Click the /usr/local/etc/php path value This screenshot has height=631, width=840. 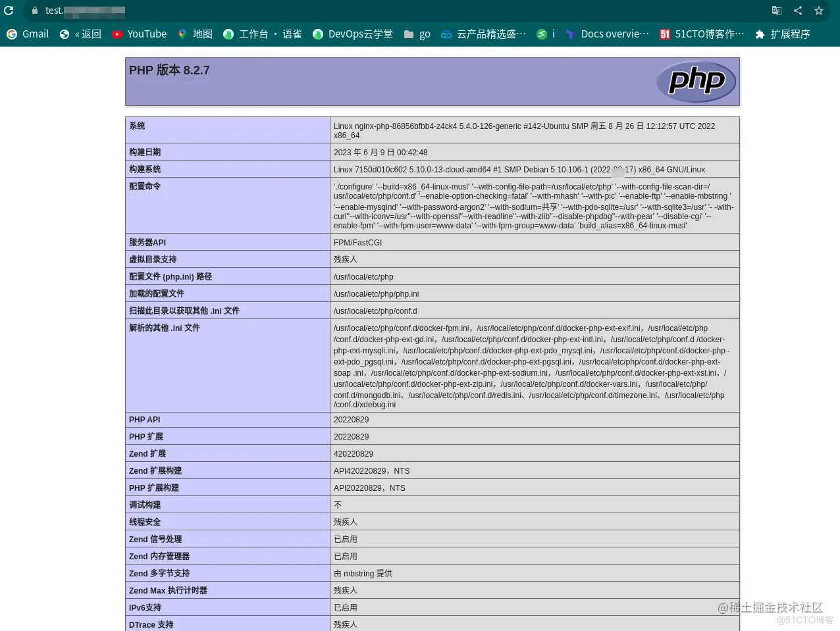click(x=363, y=277)
